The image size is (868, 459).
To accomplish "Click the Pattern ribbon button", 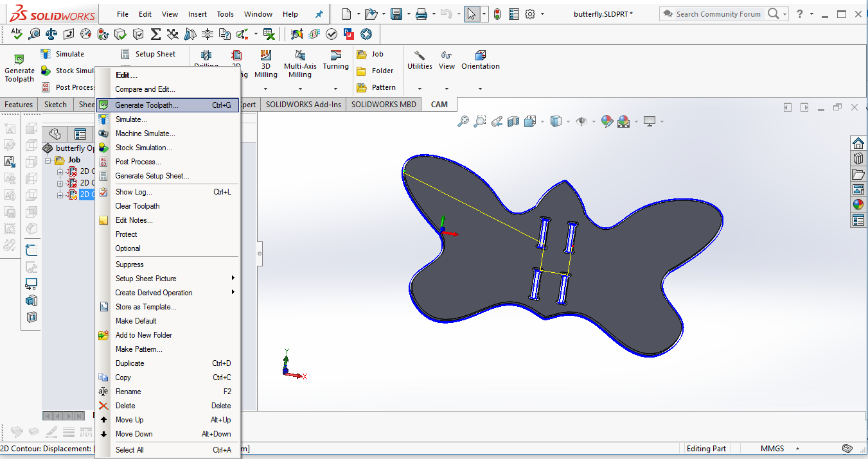I will pyautogui.click(x=376, y=87).
